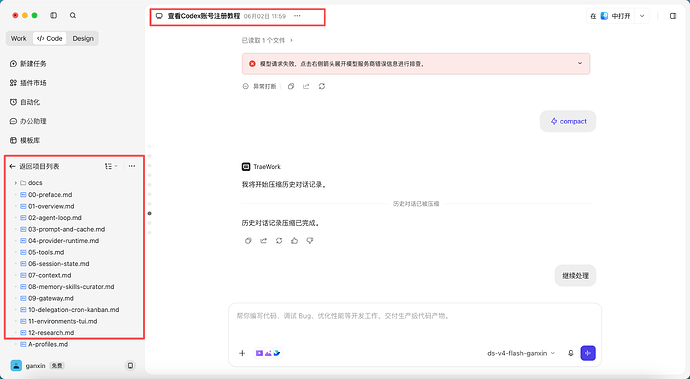Create a new task with 新建任务
The height and width of the screenshot is (379, 690).
[28, 64]
